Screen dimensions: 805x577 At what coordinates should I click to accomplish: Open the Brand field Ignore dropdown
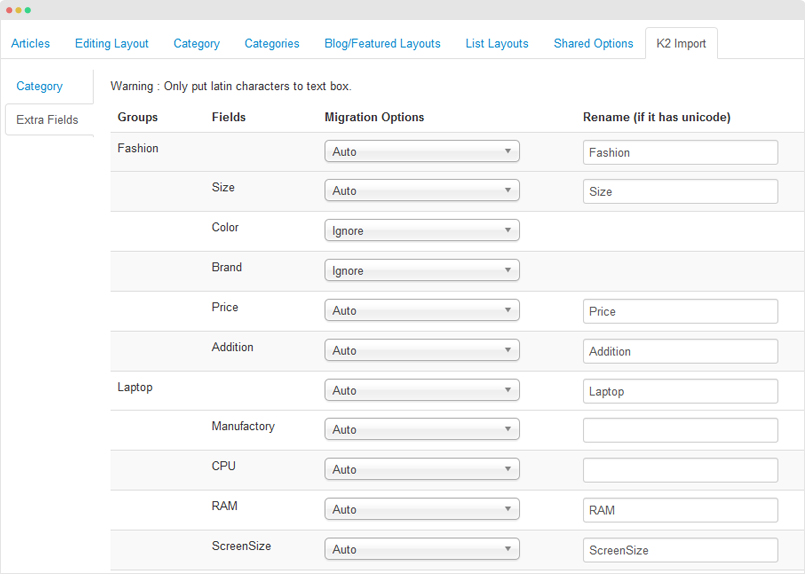[421, 271]
